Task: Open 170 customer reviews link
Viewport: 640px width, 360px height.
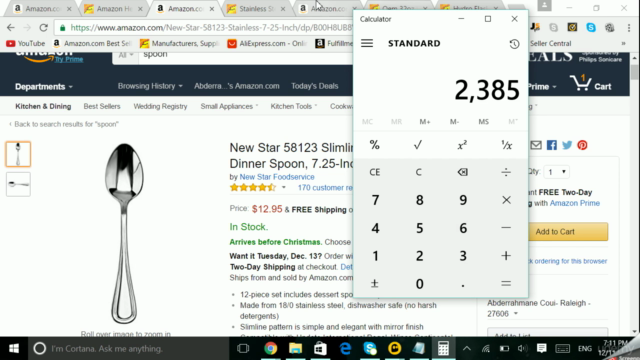Action: (325, 188)
